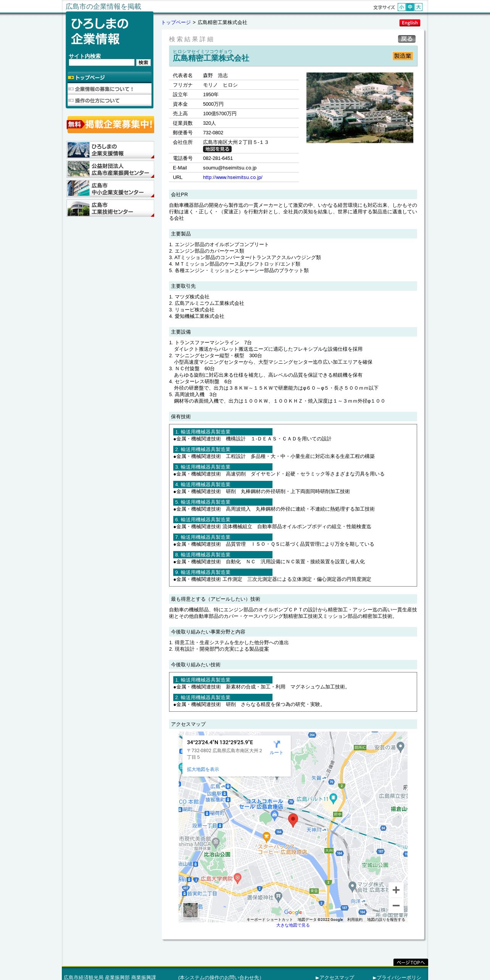
Task: Open 利用規約 link on map
Action: 355,920
